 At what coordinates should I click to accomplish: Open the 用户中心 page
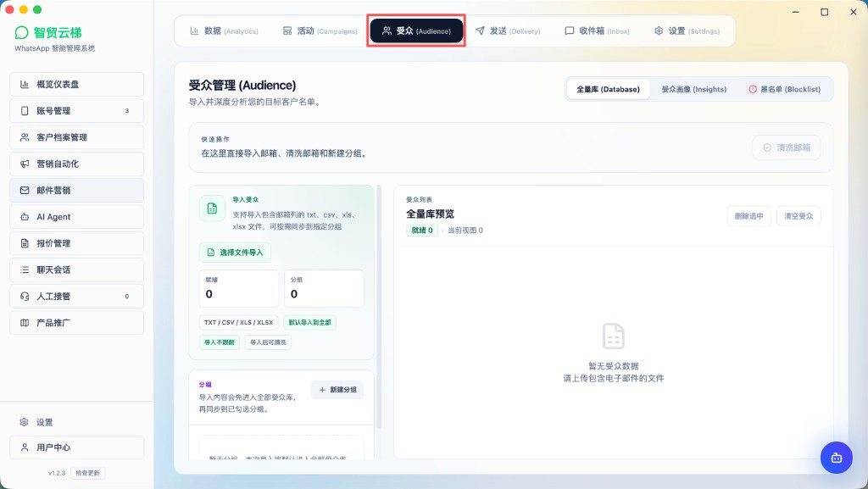coord(76,447)
